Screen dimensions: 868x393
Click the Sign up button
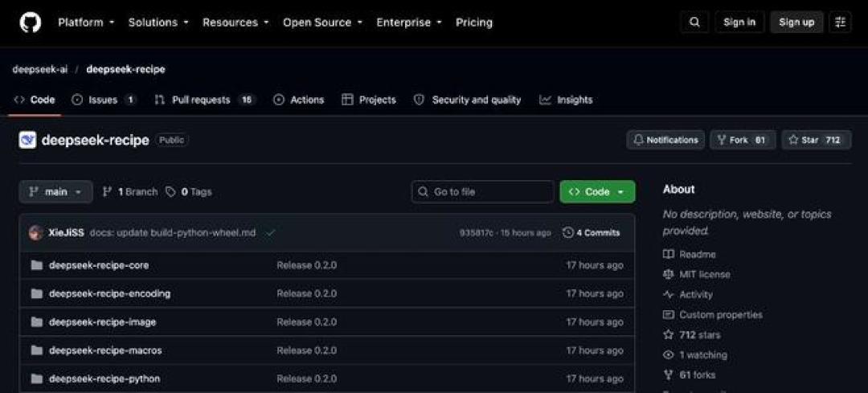pos(796,23)
